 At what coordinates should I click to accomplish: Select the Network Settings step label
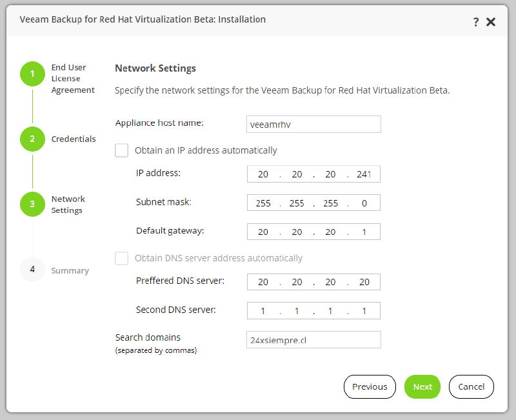click(x=68, y=205)
